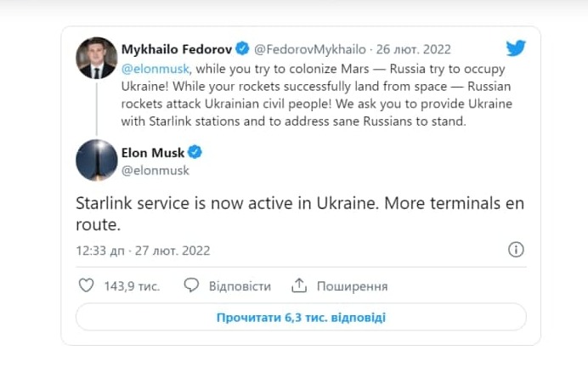The image size is (588, 367).
Task: Open the tweet info circle icon
Action: 516,250
